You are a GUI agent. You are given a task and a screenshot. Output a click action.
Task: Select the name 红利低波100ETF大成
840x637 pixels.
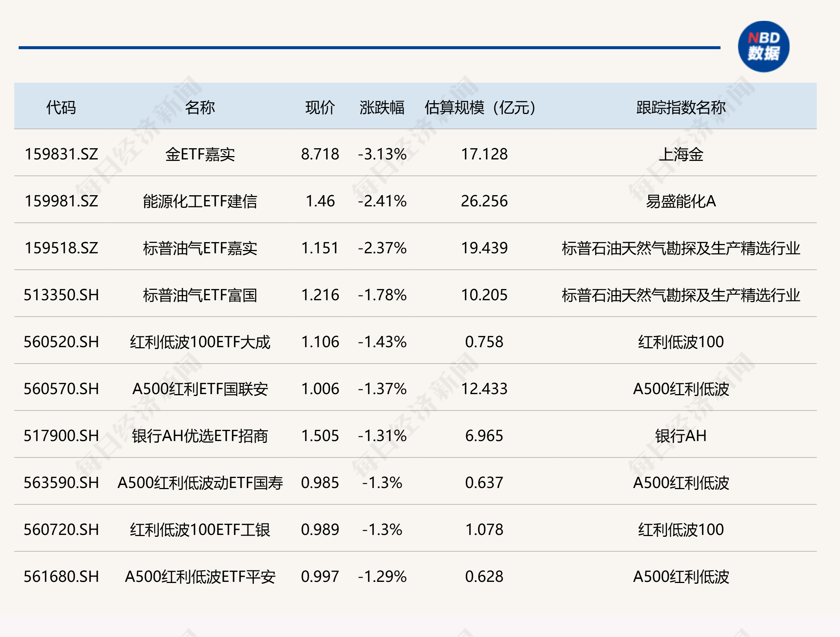200,342
